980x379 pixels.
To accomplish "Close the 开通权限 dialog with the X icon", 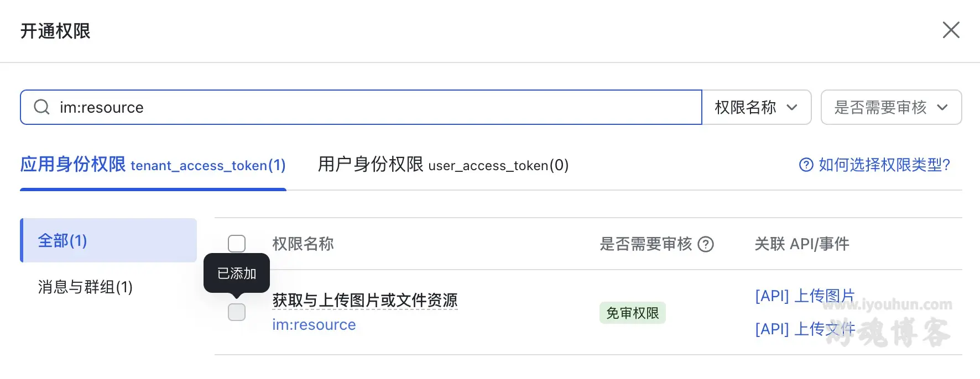I will [x=951, y=30].
